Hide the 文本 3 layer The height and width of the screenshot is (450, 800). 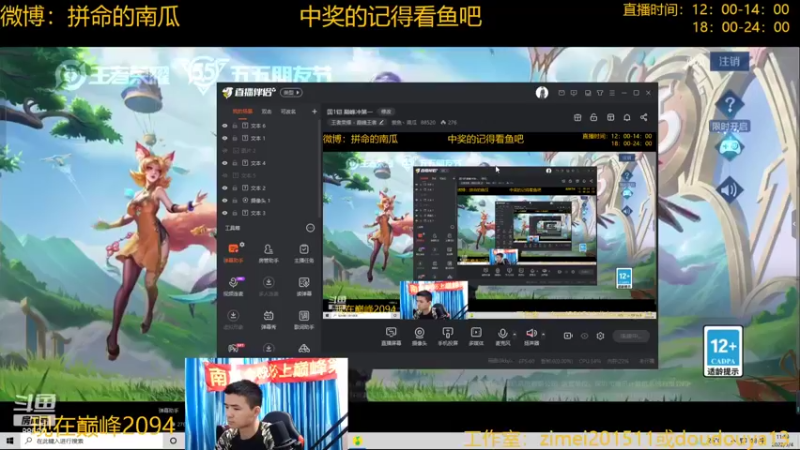[224, 213]
